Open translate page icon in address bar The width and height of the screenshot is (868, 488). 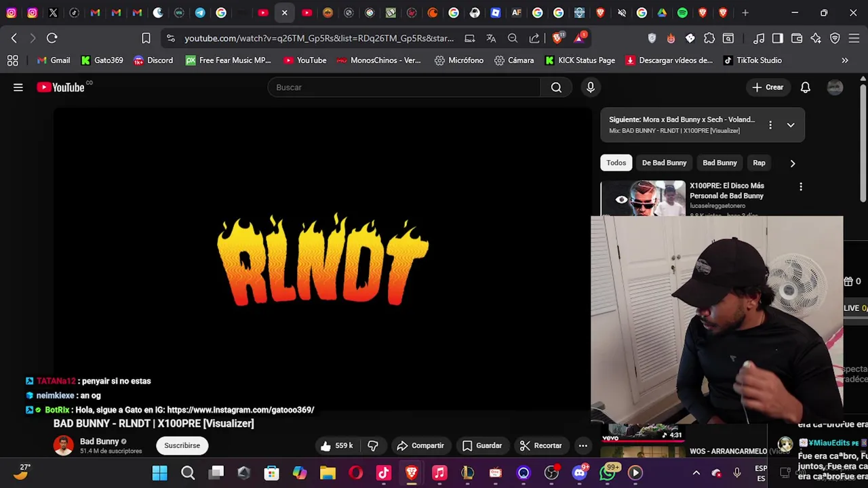point(491,39)
